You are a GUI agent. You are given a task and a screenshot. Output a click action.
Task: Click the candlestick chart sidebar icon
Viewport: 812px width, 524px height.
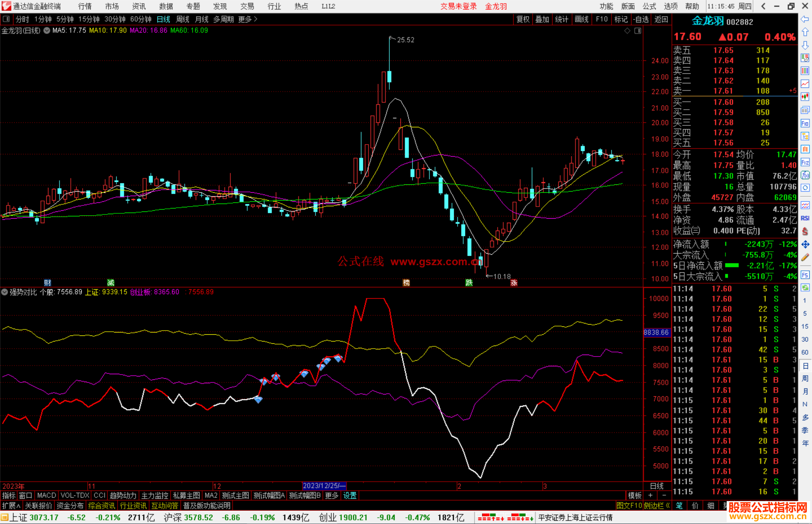pyautogui.click(x=805, y=97)
